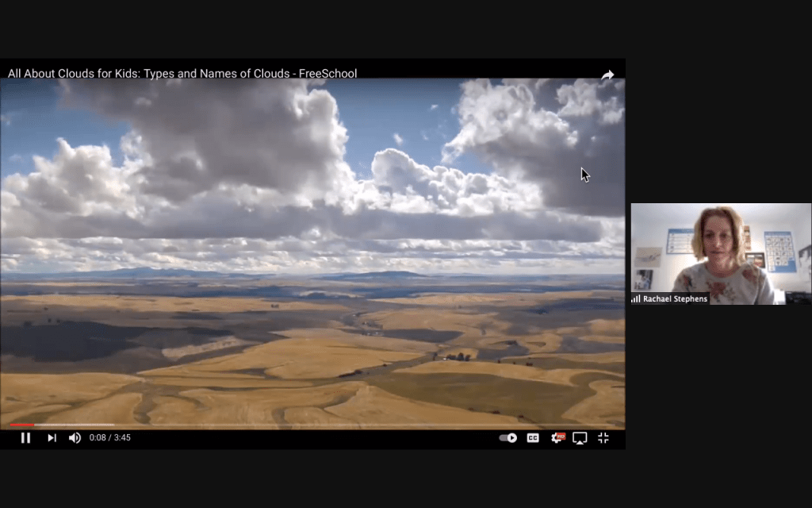Click the signal strength bars icon
812x508 pixels.
636,298
